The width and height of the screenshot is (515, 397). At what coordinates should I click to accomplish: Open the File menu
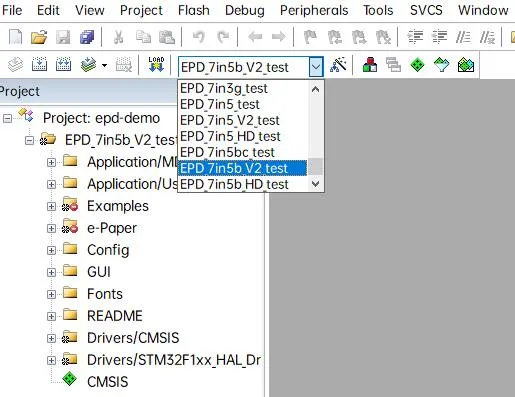coord(12,10)
